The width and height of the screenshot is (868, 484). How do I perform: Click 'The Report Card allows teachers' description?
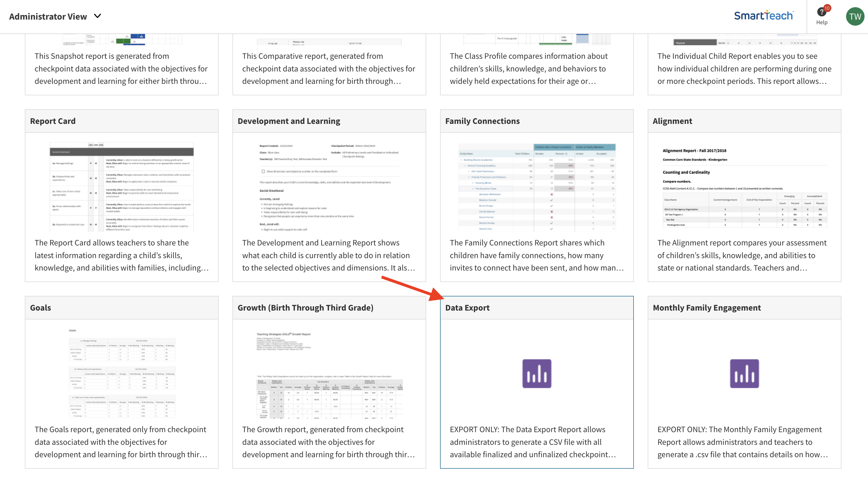pos(122,255)
